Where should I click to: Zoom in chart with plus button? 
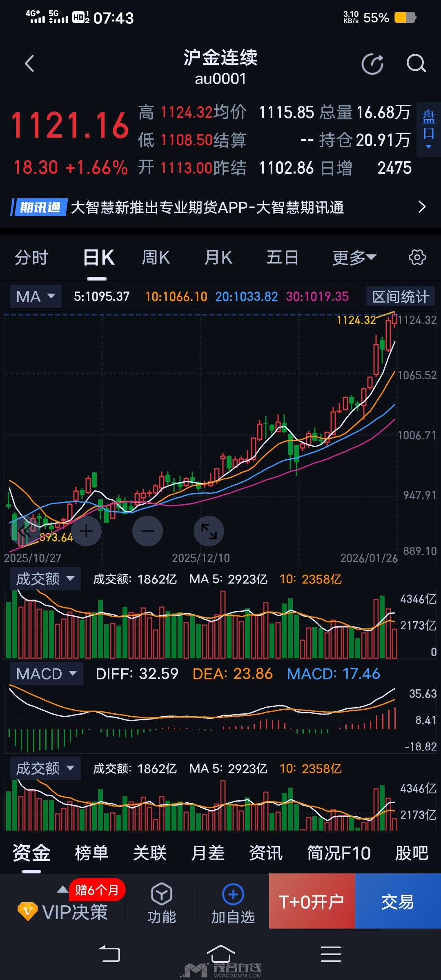click(86, 531)
